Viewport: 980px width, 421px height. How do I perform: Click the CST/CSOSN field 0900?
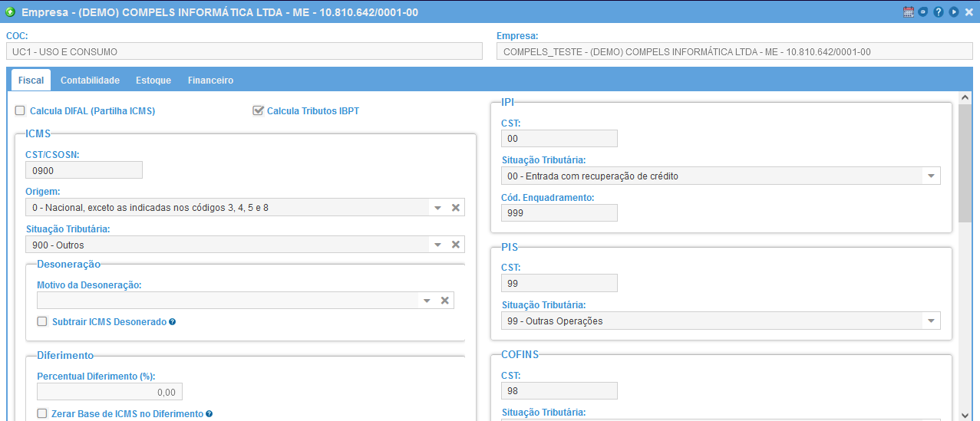point(84,170)
